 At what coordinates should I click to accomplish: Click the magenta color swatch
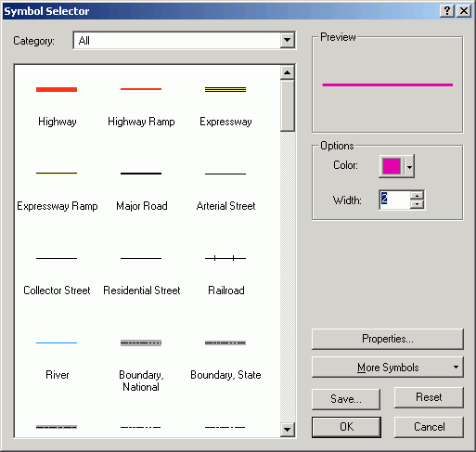coord(392,166)
